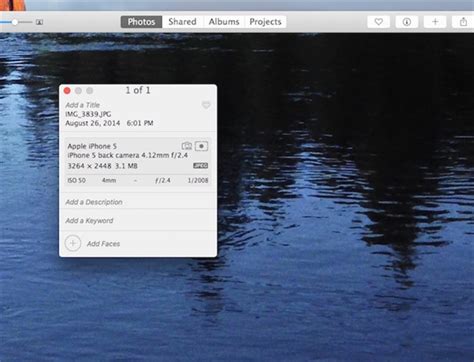Click the 6:01 PM time value
Viewport: 474px width, 362px height.
click(x=140, y=123)
